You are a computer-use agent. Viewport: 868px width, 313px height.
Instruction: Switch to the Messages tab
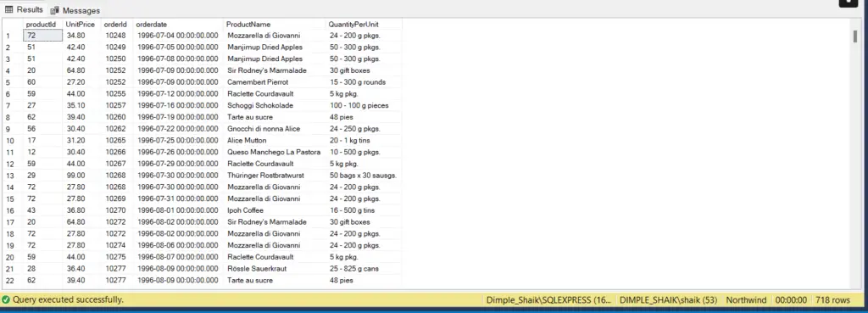point(75,10)
